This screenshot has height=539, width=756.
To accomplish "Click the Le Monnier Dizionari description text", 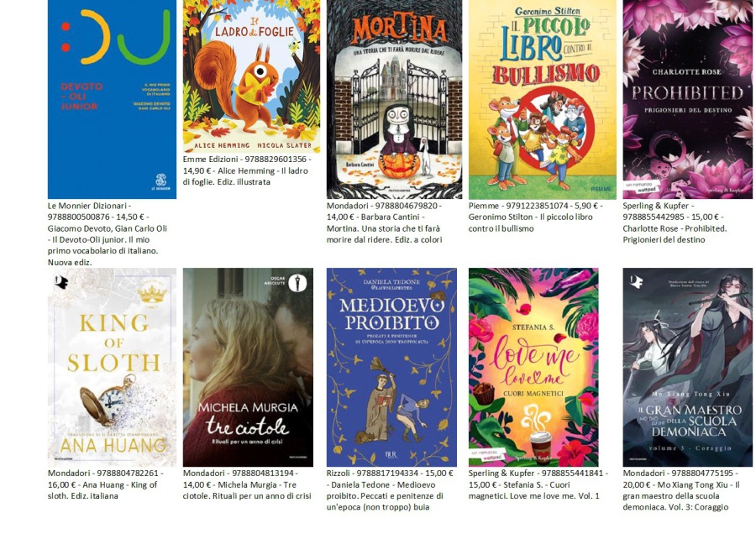I will pyautogui.click(x=108, y=234).
